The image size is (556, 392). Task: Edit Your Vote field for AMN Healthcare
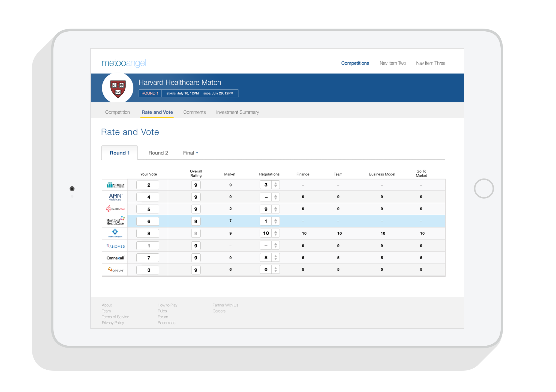click(x=148, y=197)
